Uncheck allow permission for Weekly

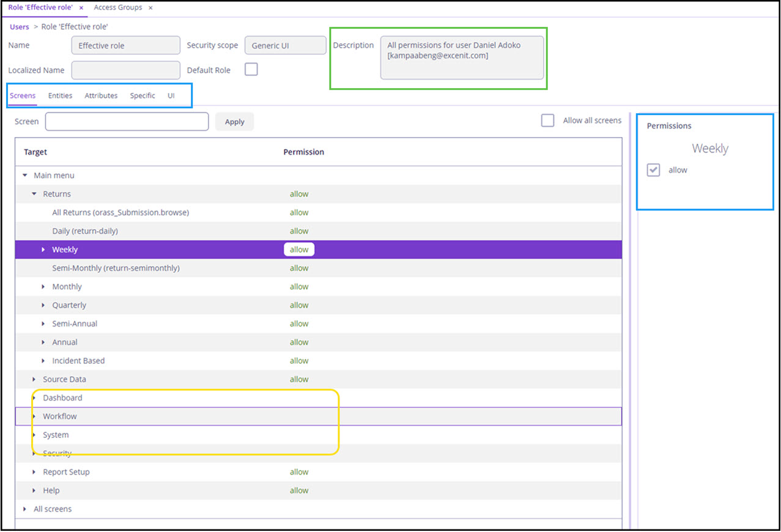click(x=654, y=171)
